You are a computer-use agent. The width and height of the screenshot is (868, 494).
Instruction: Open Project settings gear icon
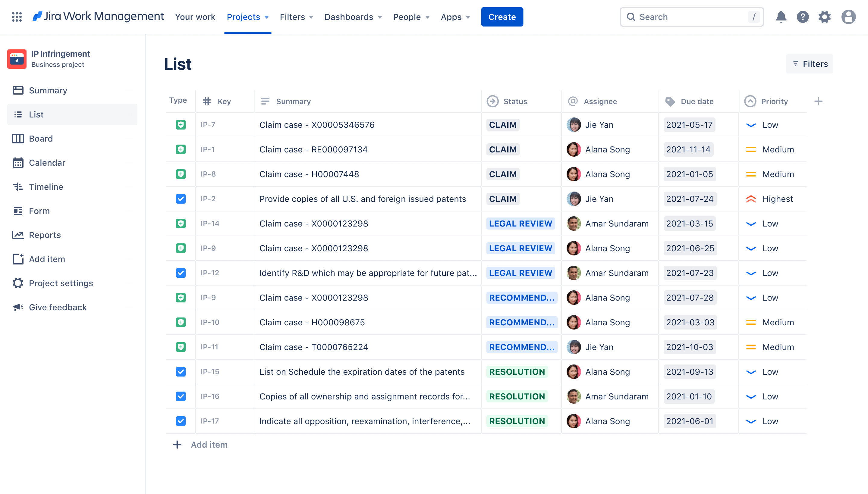(17, 283)
